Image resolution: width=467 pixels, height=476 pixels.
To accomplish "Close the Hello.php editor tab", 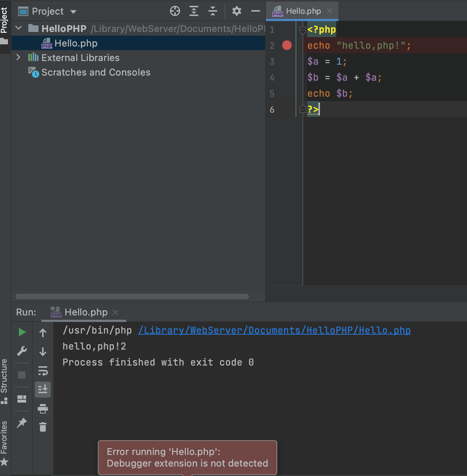I will [330, 11].
